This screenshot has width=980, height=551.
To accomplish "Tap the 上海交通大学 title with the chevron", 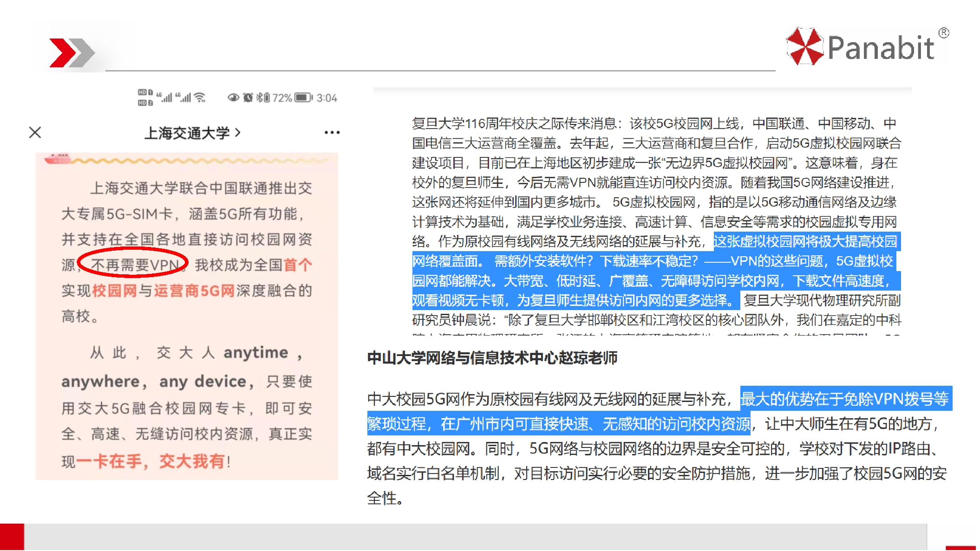I will click(192, 133).
